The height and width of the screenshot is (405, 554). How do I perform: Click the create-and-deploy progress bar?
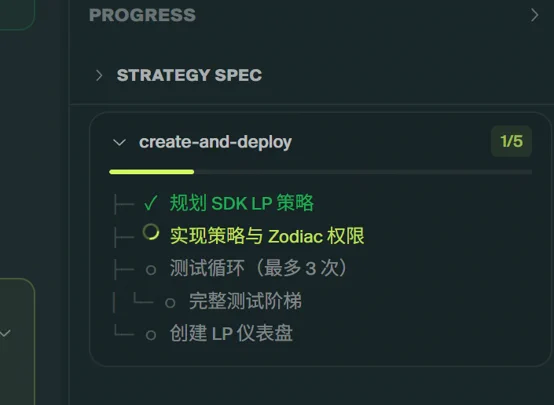[x=320, y=172]
